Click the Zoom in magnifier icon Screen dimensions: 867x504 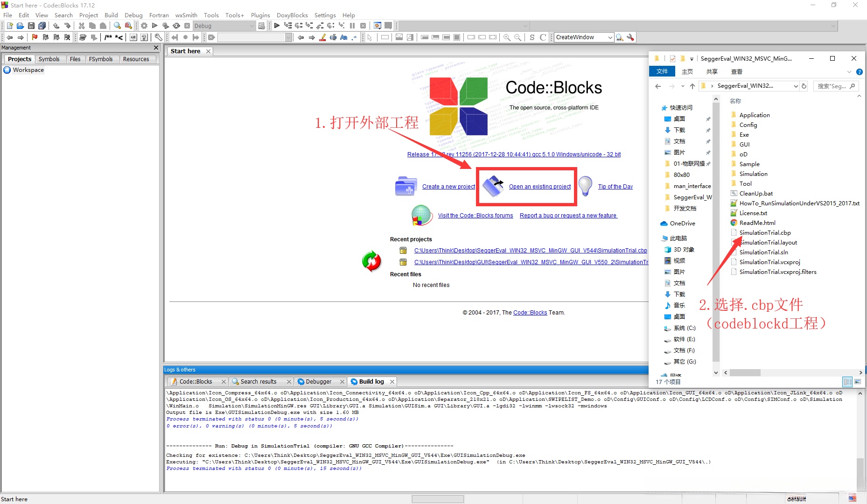[507, 37]
